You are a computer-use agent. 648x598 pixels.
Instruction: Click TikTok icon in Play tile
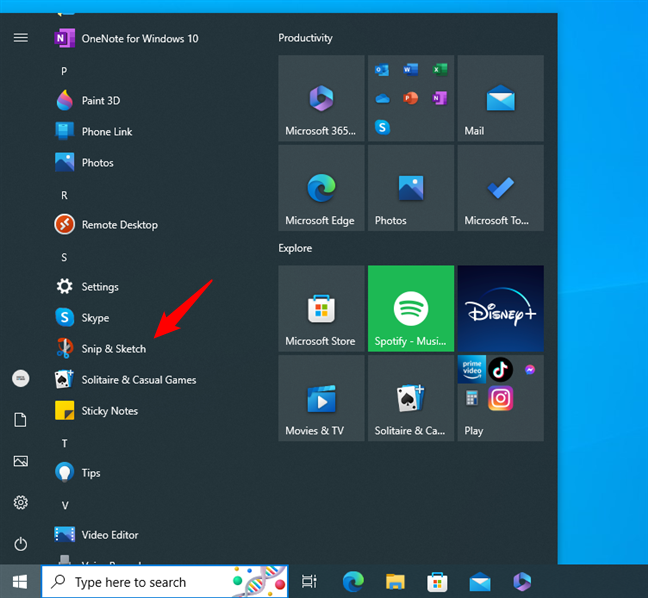click(x=500, y=369)
